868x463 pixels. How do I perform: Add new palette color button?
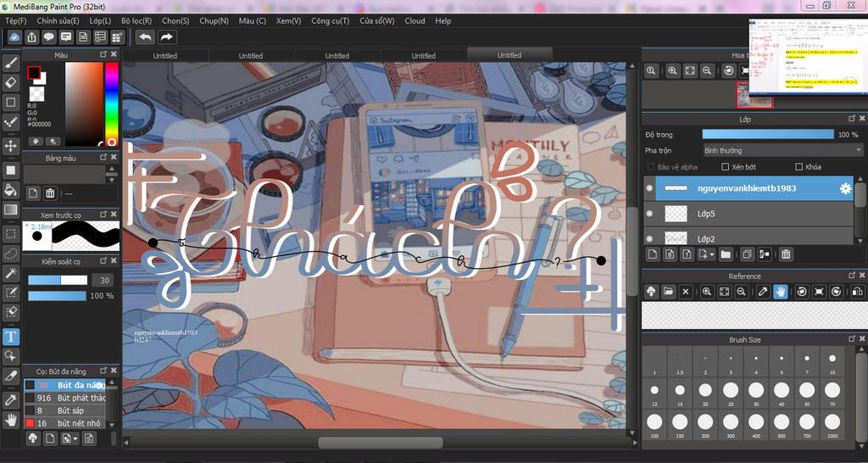point(33,192)
